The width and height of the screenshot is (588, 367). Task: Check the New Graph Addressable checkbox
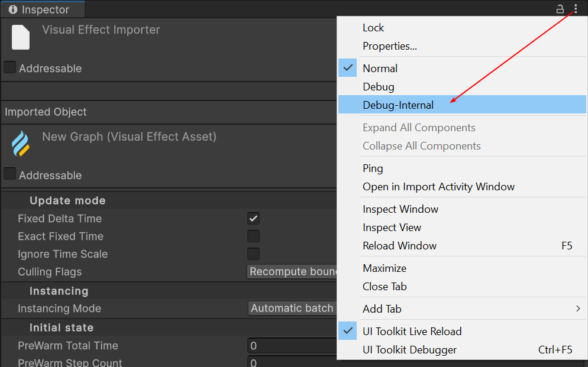[10, 174]
